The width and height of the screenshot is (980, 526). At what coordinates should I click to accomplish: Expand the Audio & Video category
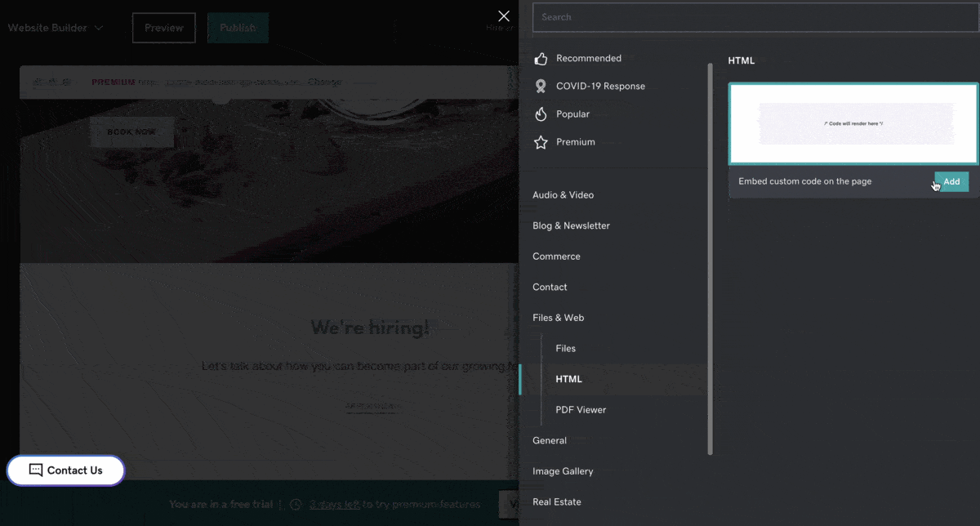tap(563, 195)
